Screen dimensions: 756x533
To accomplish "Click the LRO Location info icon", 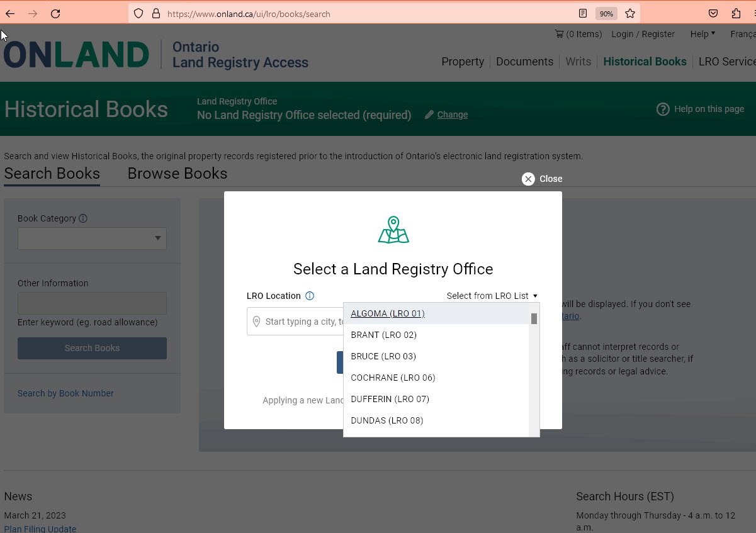I will pyautogui.click(x=310, y=296).
